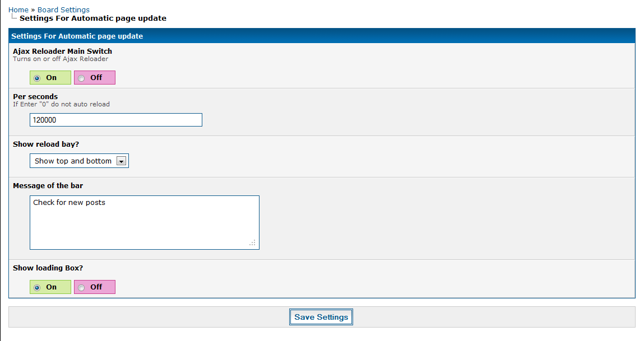Click the breadcrumb tree branch icon
This screenshot has height=341, width=644.
14,17
